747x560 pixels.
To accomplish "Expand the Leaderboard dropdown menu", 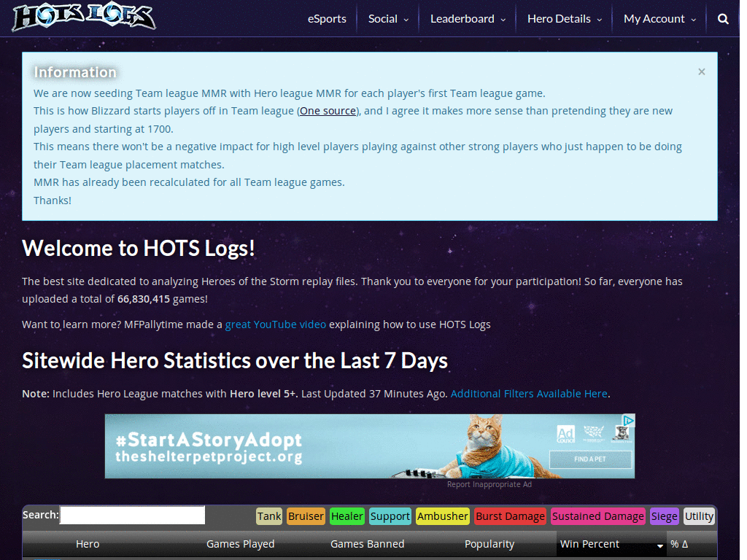I will (x=468, y=19).
